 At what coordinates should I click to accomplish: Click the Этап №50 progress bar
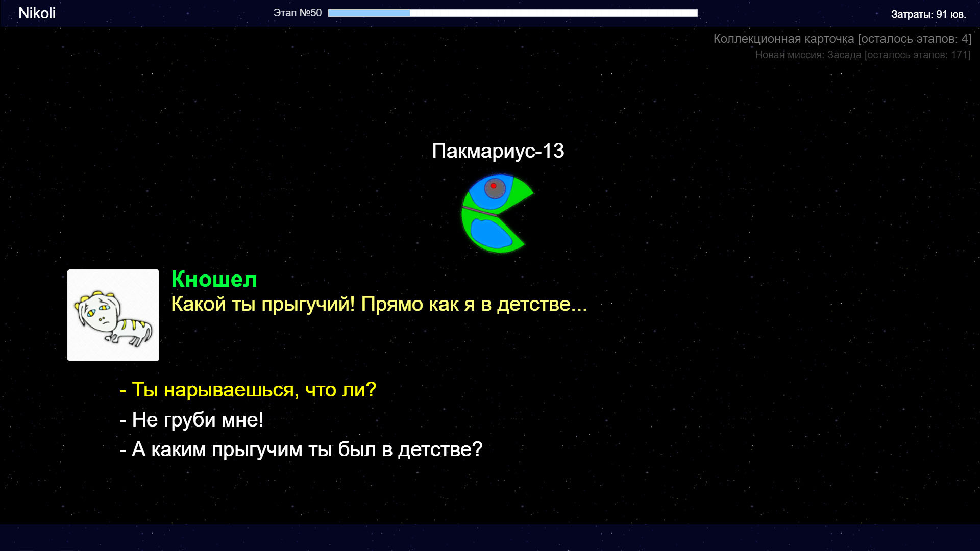512,13
